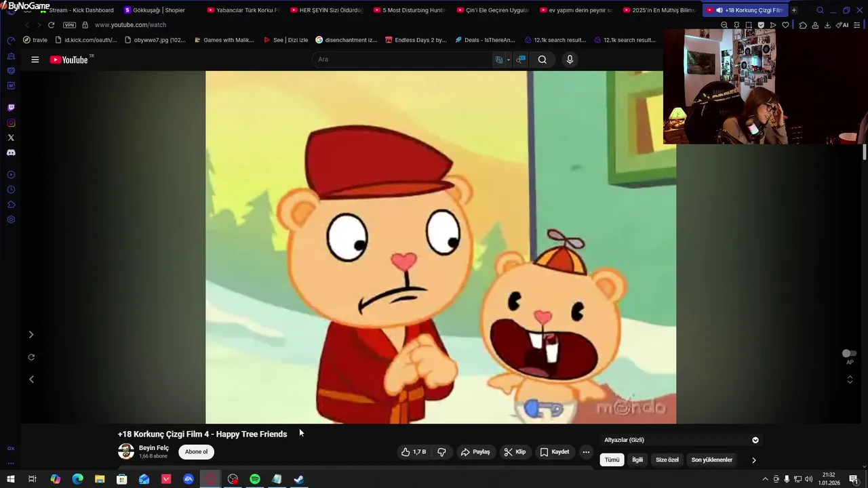Image resolution: width=868 pixels, height=488 pixels.
Task: Open zoom magnifier icon in browser toolbar
Action: coord(724,25)
